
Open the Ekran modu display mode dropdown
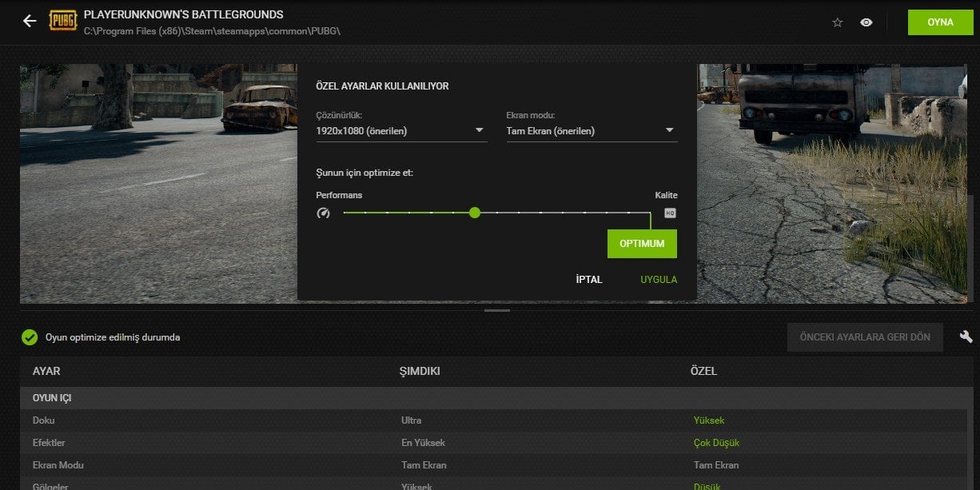tap(592, 131)
